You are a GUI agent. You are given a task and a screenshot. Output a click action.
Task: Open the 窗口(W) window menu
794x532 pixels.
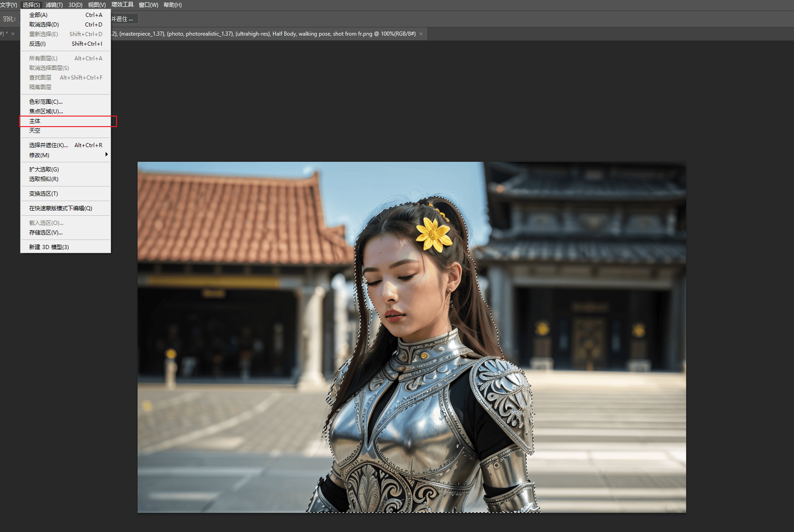pos(149,5)
